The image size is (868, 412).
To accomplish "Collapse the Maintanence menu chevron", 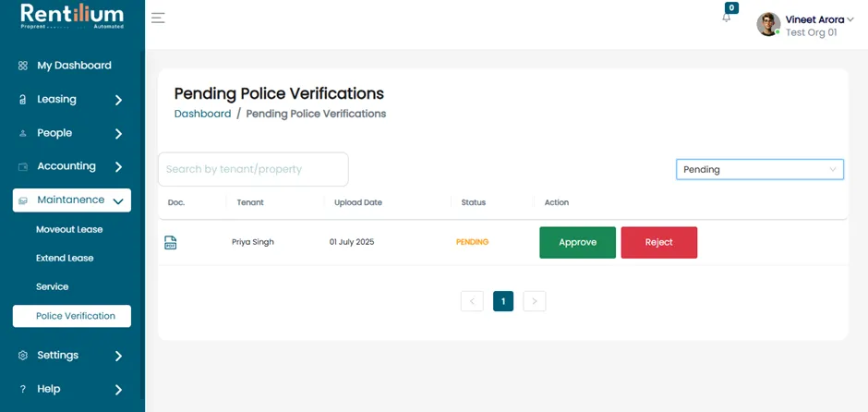I will tap(118, 201).
